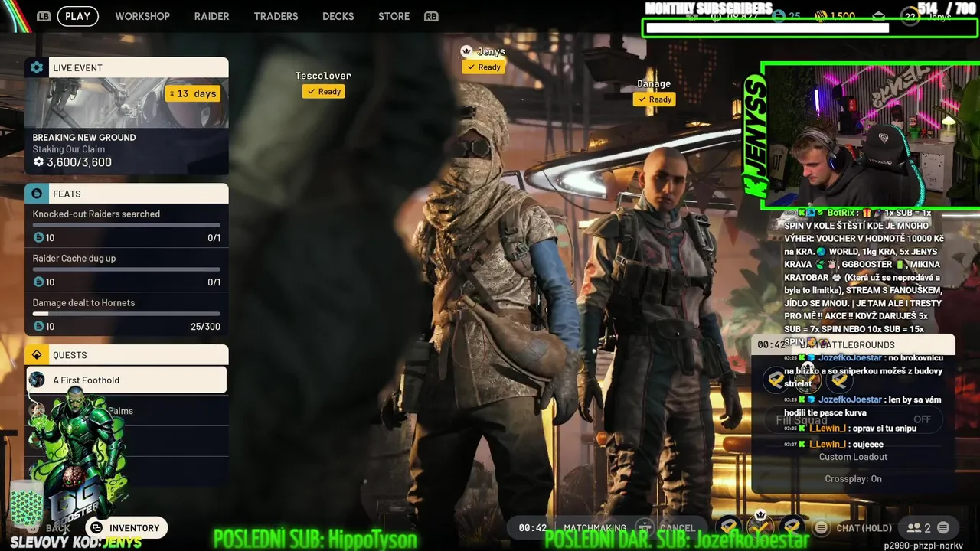Click the CHAT (HOLD) button
980x551 pixels.
(x=854, y=528)
